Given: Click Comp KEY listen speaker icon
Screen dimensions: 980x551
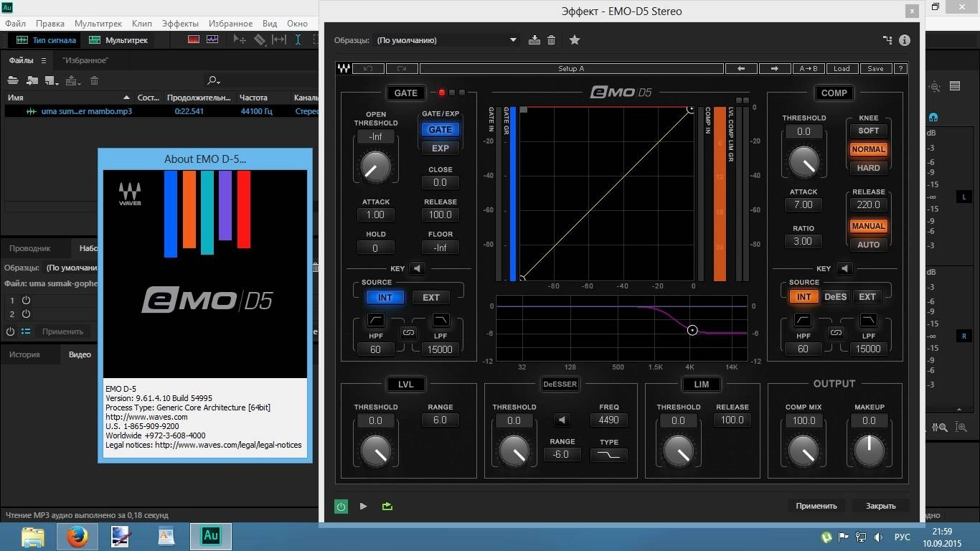Looking at the screenshot, I should pyautogui.click(x=844, y=268).
